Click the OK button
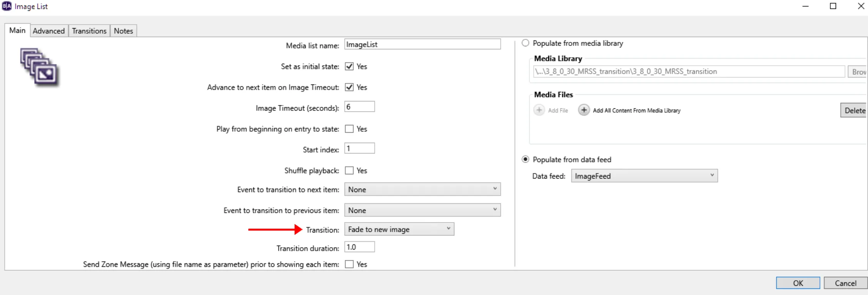The width and height of the screenshot is (868, 295). click(798, 283)
